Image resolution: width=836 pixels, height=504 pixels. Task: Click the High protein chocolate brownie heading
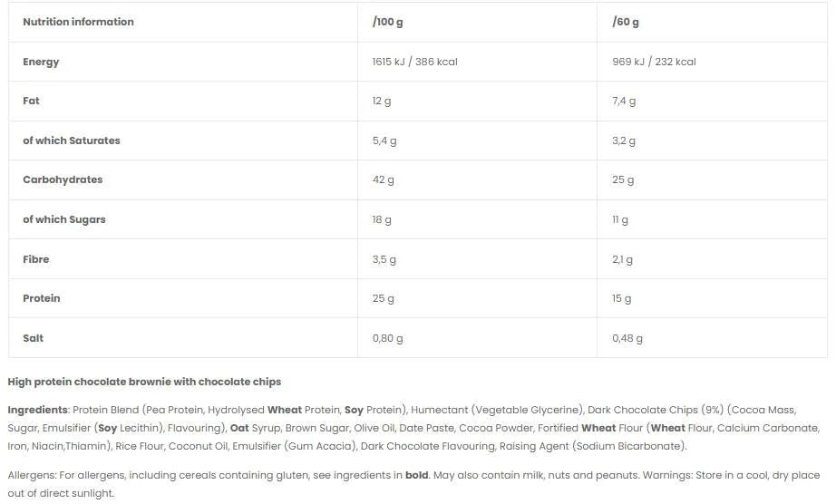click(144, 382)
